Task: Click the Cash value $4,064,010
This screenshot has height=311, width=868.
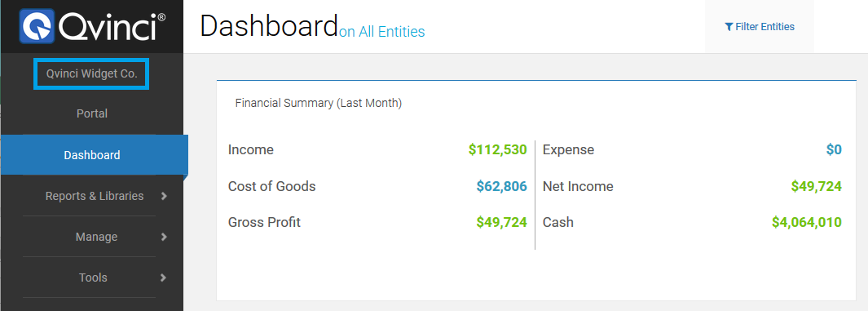Action: (x=807, y=222)
